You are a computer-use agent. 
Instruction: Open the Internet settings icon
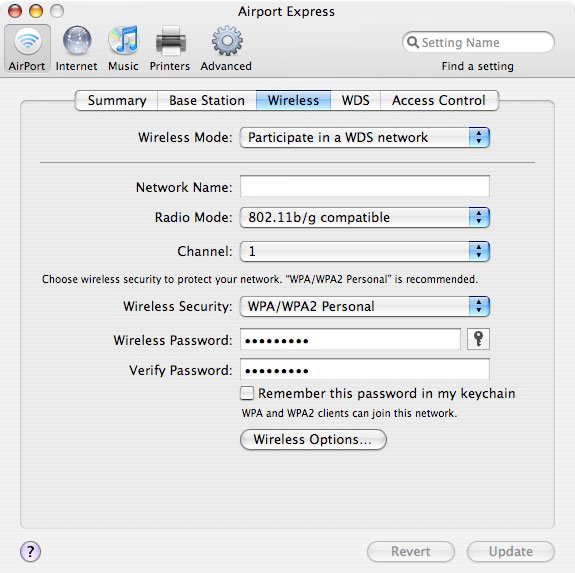[76, 48]
